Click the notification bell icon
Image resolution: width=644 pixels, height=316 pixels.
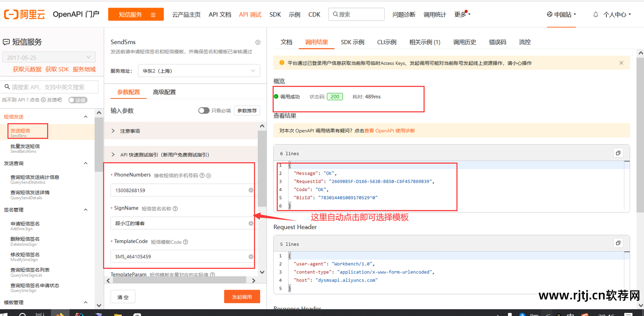(596, 14)
